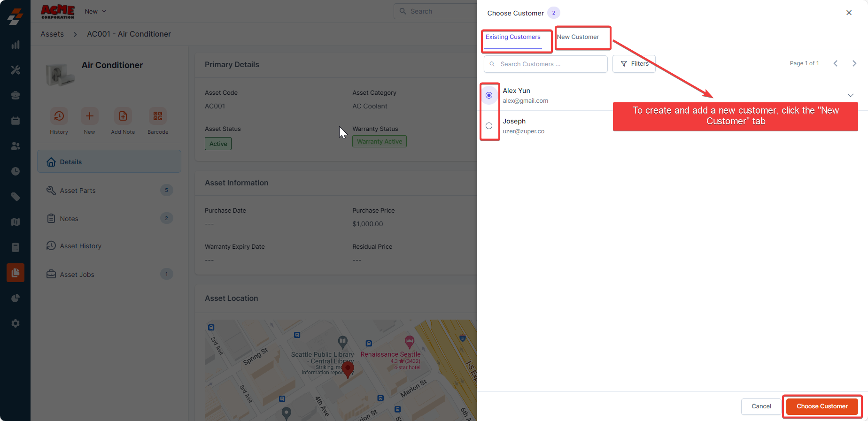Open the New dropdown in the top bar

[x=95, y=11]
